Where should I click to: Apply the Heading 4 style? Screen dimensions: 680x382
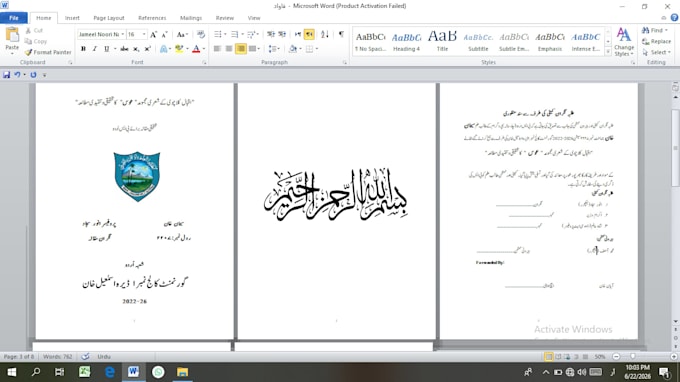(406, 42)
